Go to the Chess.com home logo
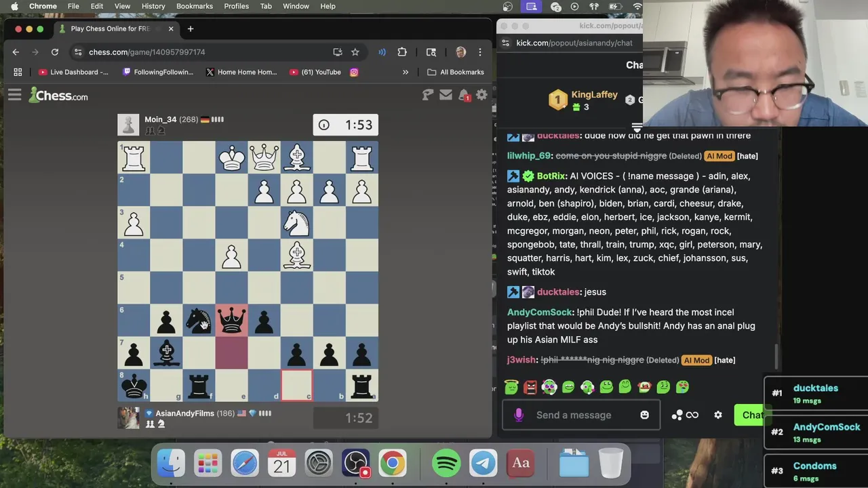 pos(58,96)
